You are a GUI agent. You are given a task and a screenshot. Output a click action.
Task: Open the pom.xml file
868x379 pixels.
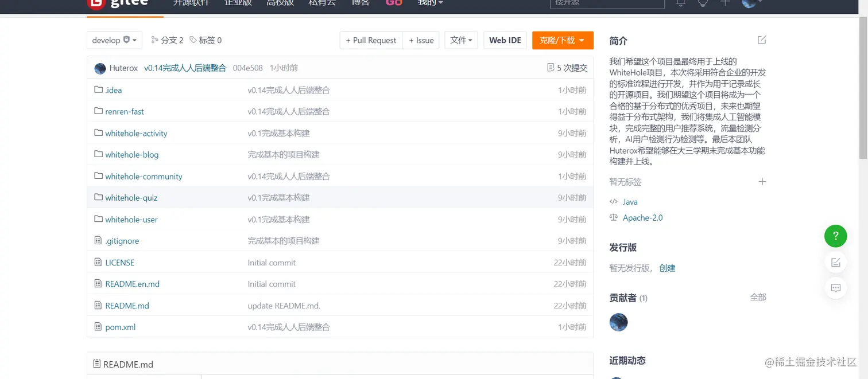coord(120,327)
